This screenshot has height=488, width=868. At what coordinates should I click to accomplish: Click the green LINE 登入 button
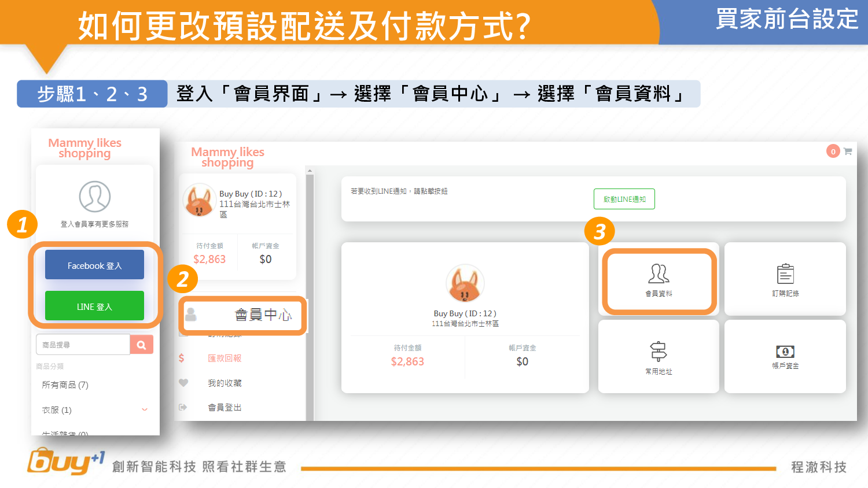[x=94, y=306]
